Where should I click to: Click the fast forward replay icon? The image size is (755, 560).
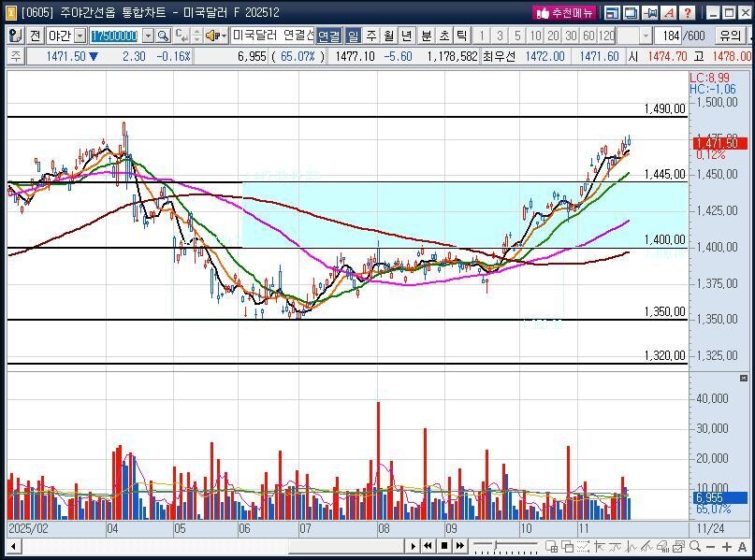coord(460,546)
